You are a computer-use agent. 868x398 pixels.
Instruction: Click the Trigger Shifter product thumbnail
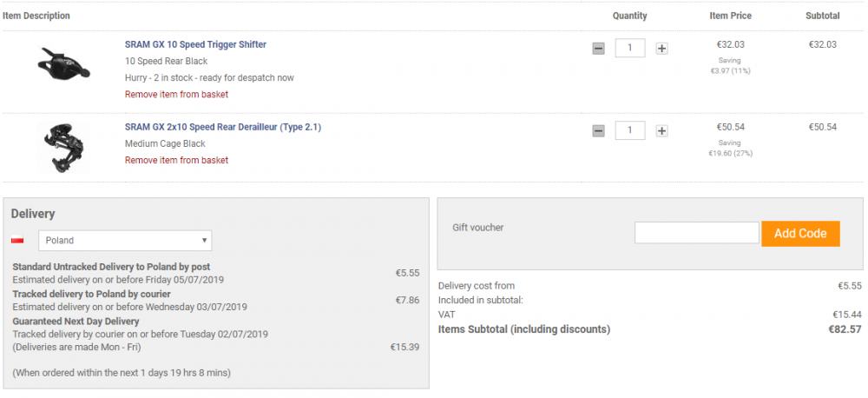[x=59, y=63]
